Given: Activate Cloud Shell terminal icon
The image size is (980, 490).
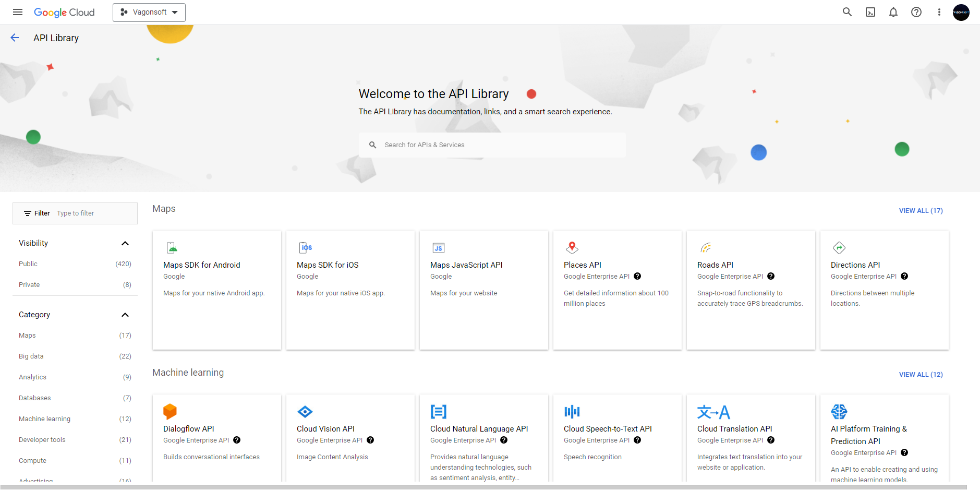Looking at the screenshot, I should (x=870, y=12).
